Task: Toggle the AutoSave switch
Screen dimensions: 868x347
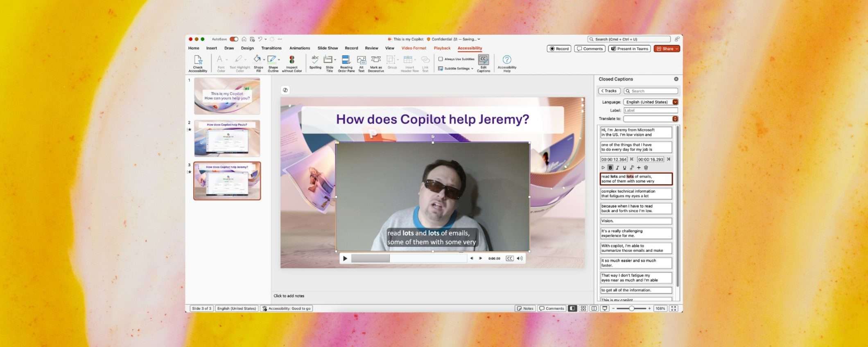Action: click(x=234, y=39)
